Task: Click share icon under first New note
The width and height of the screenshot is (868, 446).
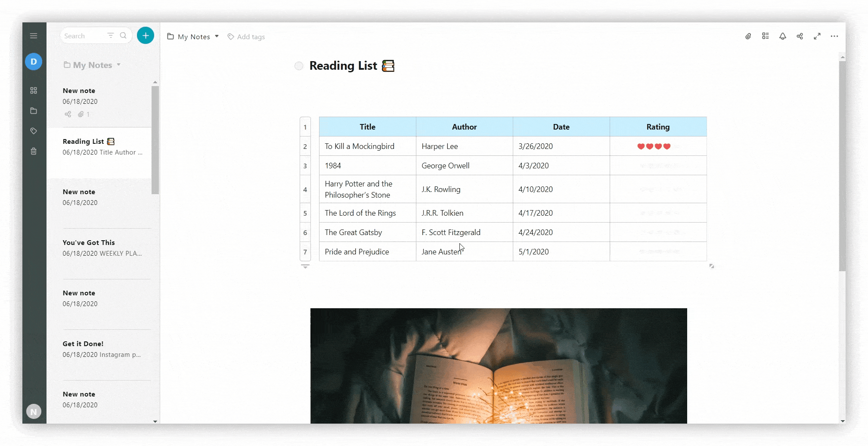Action: pos(68,114)
